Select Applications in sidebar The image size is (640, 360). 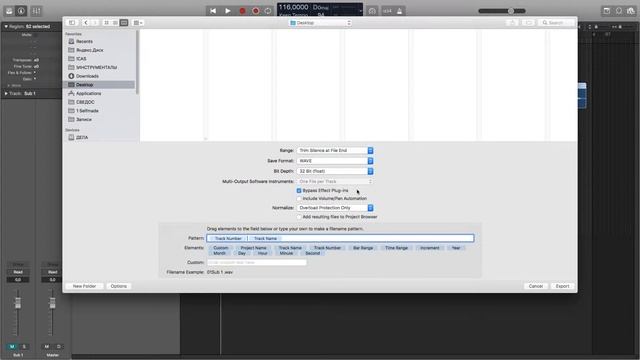(x=88, y=93)
